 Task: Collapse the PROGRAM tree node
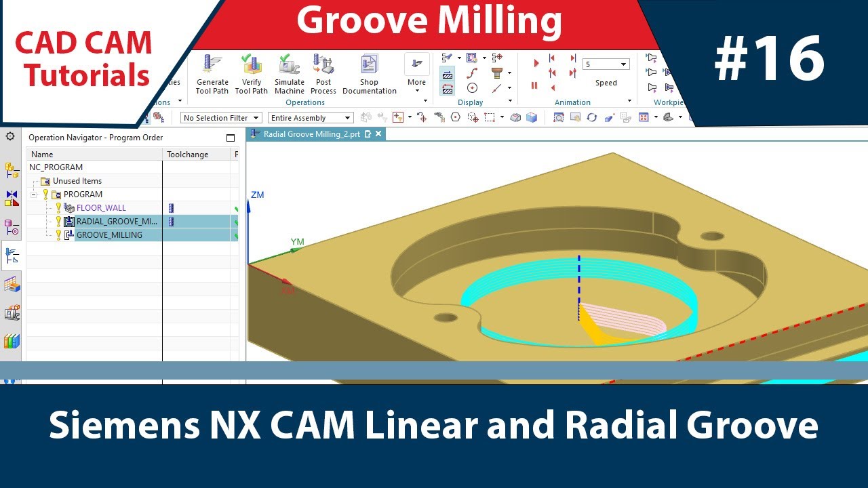(x=33, y=195)
